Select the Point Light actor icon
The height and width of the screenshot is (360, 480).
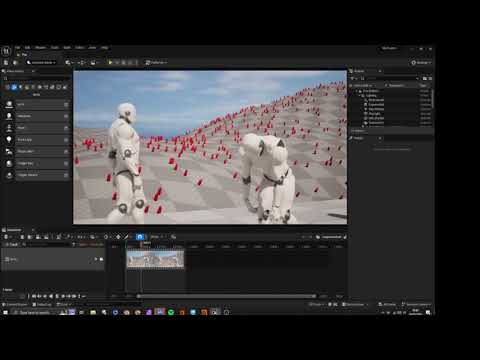tap(9, 139)
